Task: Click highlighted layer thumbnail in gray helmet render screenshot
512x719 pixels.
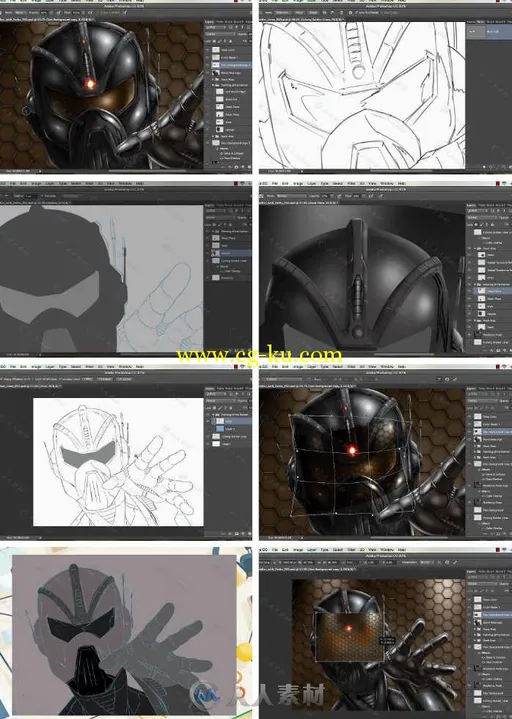Action: click(481, 291)
